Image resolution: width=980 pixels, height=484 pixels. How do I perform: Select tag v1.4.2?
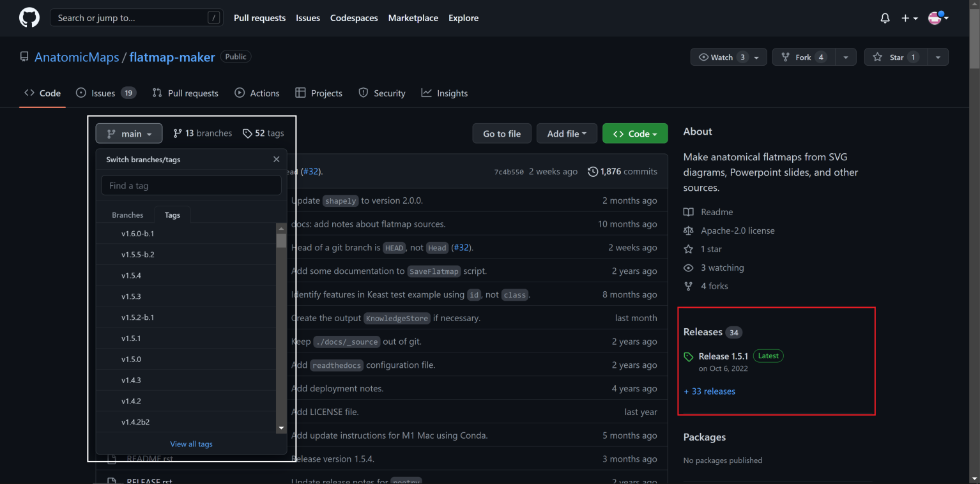186,401
